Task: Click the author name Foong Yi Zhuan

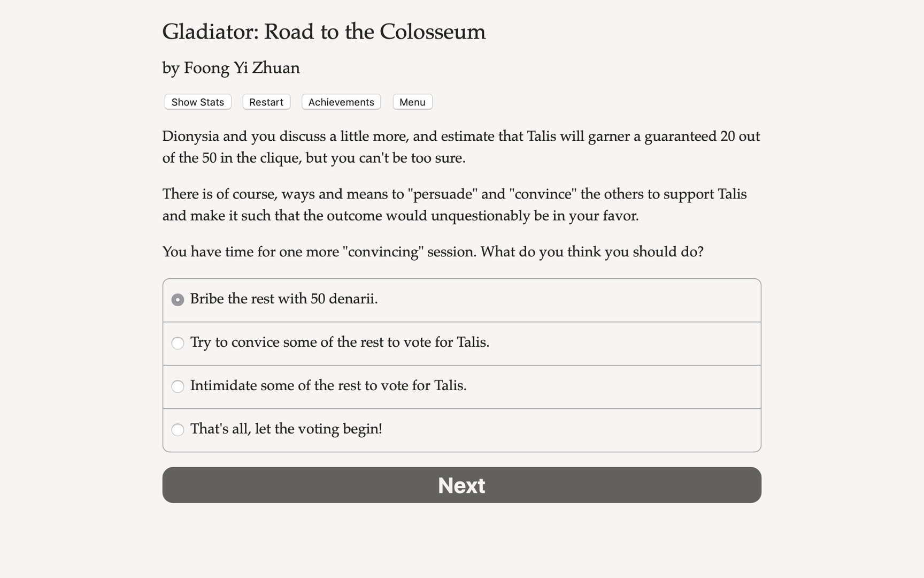Action: point(230,68)
